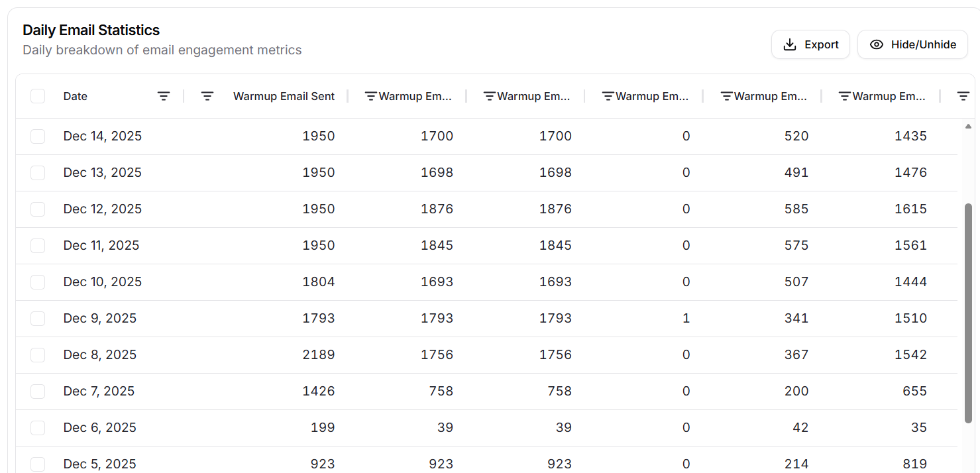Sort by the Date column header
Screen dimensions: 980x473
[76, 96]
